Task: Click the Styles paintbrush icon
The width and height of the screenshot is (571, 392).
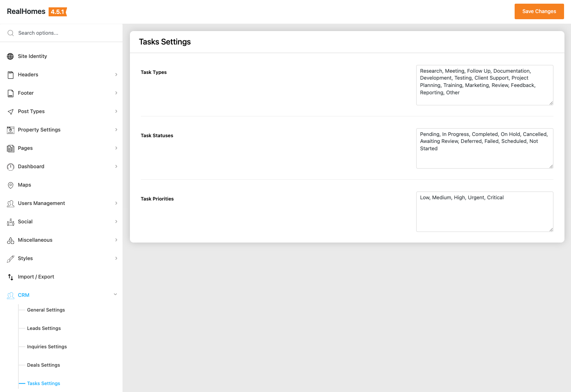Action: 11,258
